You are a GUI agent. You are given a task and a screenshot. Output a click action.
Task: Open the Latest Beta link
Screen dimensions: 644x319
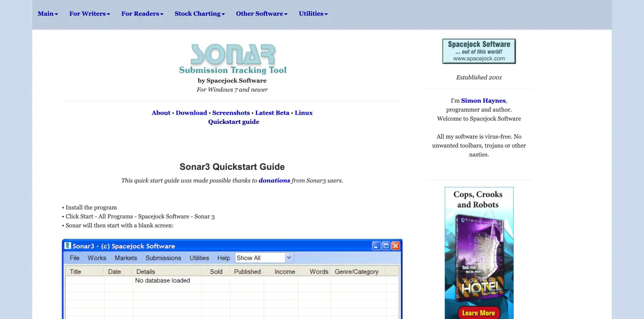(x=272, y=113)
